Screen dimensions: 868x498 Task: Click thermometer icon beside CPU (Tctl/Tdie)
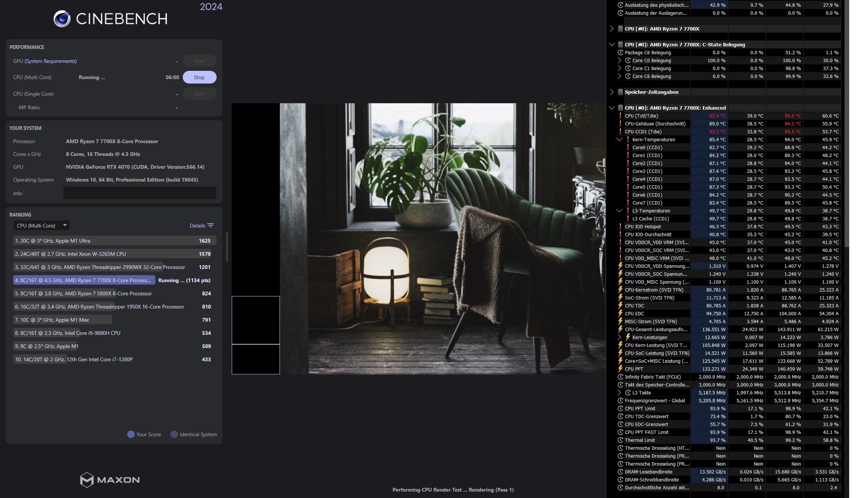point(620,116)
